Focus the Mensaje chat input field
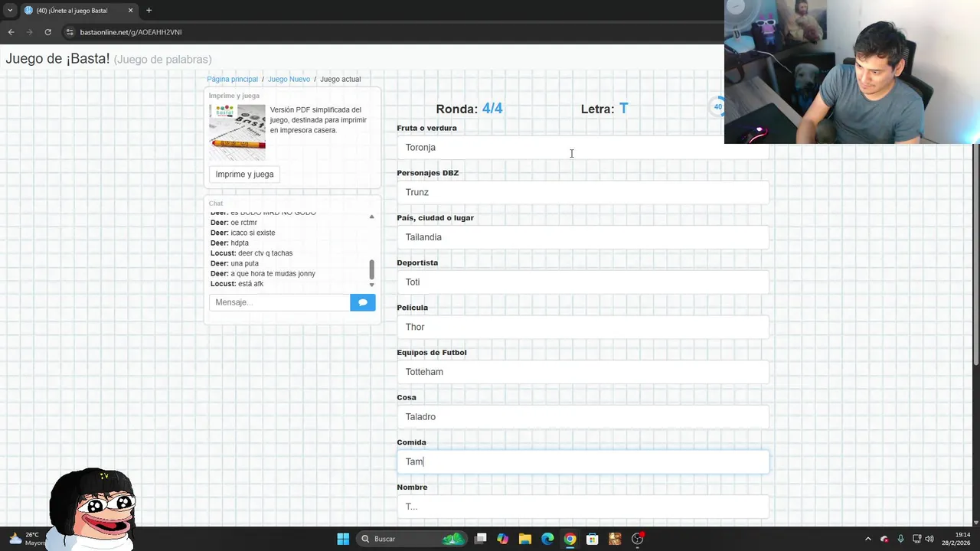980x551 pixels. click(x=279, y=302)
